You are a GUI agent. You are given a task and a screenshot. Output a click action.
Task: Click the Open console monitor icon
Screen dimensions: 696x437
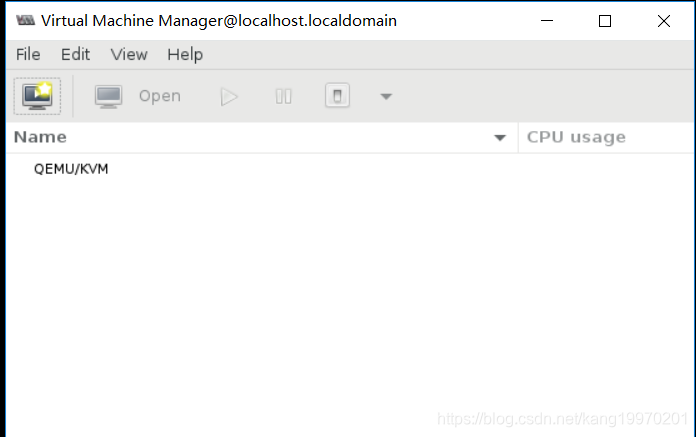(108, 96)
